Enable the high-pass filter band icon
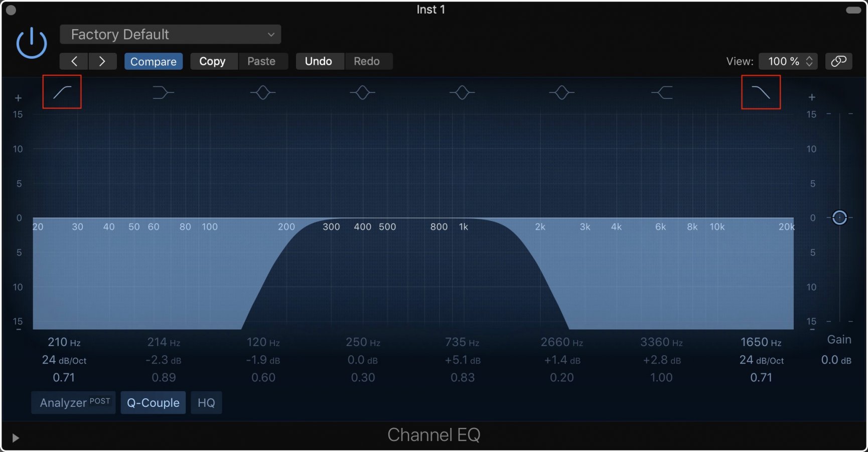The width and height of the screenshot is (868, 452). 62,92
